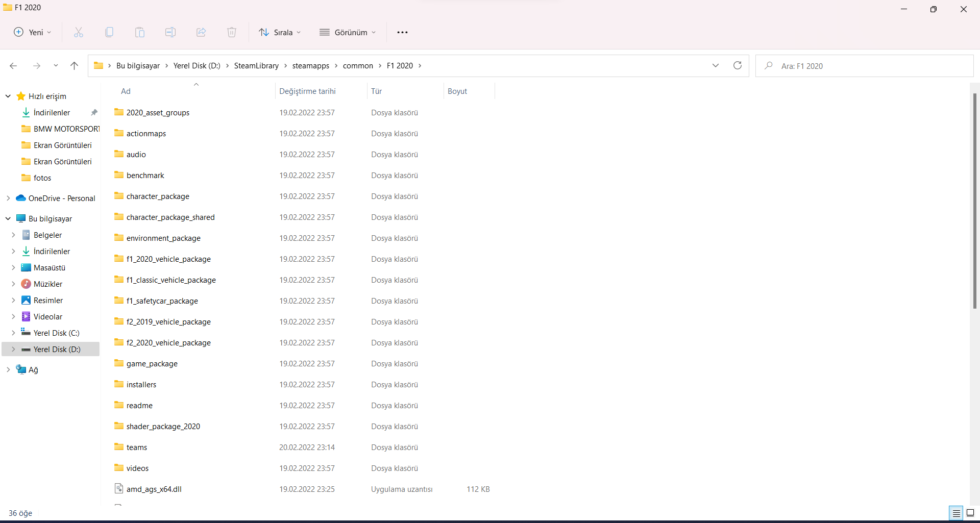This screenshot has height=523, width=980.
Task: Click the teams folder icon
Action: (x=119, y=447)
